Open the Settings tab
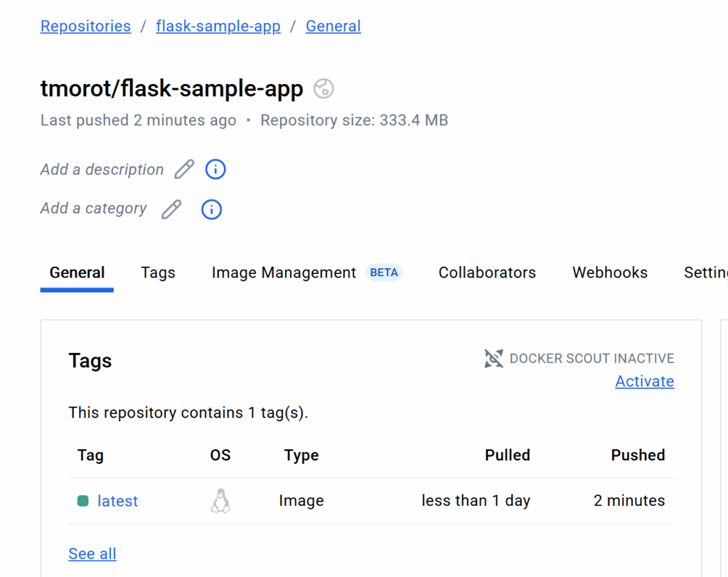 coord(706,272)
